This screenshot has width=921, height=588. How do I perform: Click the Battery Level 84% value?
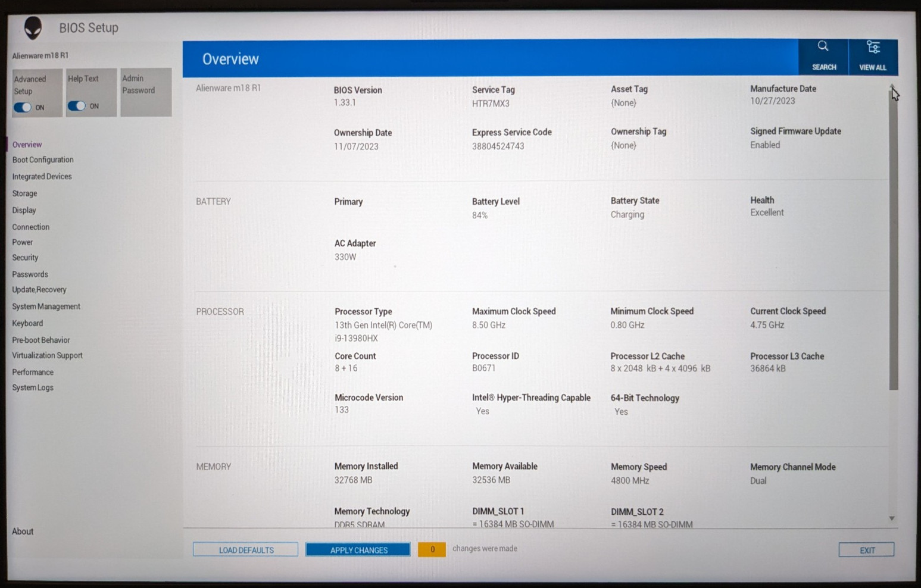click(480, 215)
